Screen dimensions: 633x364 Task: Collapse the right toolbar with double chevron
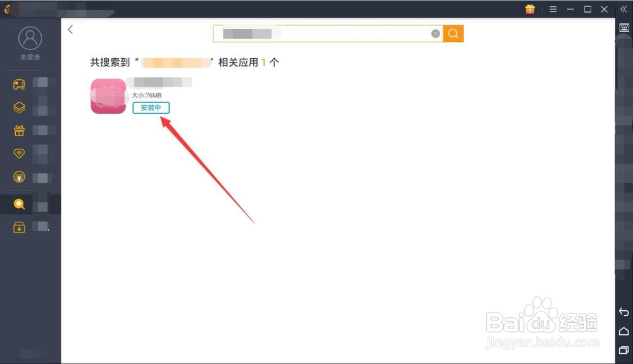coord(624,9)
